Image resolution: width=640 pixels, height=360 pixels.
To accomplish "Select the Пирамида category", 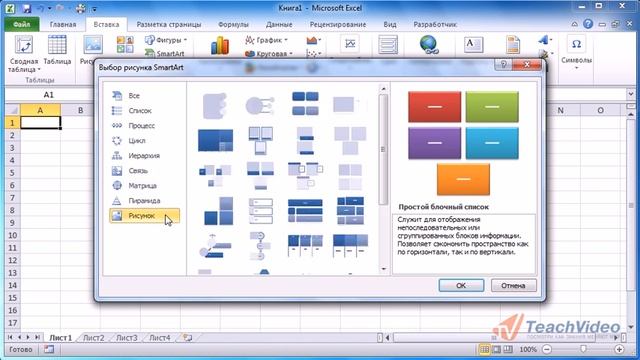I will 144,200.
